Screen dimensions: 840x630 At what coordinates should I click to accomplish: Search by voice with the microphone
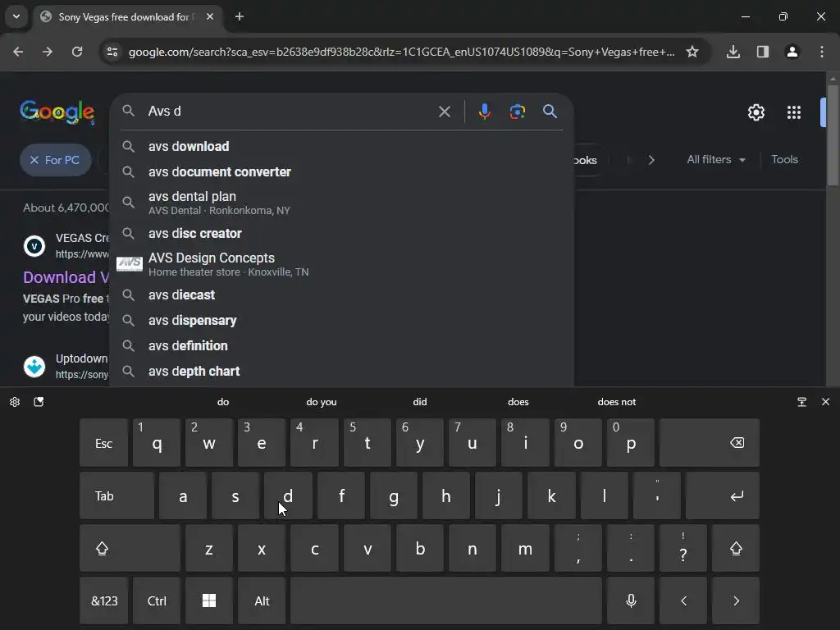[484, 112]
